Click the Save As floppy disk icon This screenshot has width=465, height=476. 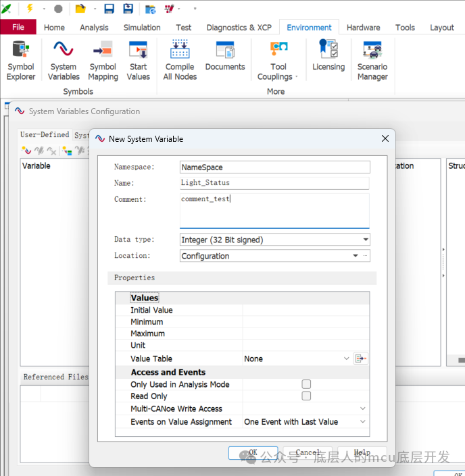(x=128, y=9)
